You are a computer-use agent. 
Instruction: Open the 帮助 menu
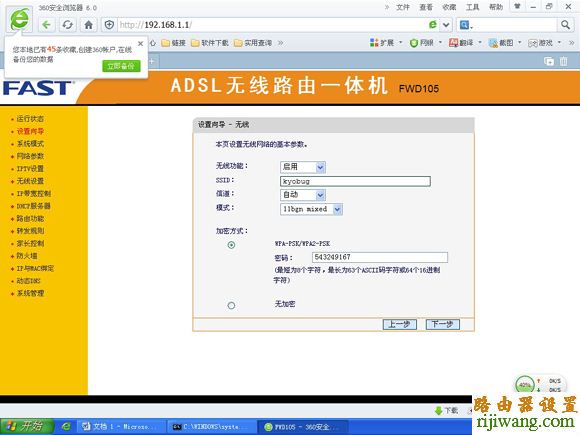[x=496, y=7]
